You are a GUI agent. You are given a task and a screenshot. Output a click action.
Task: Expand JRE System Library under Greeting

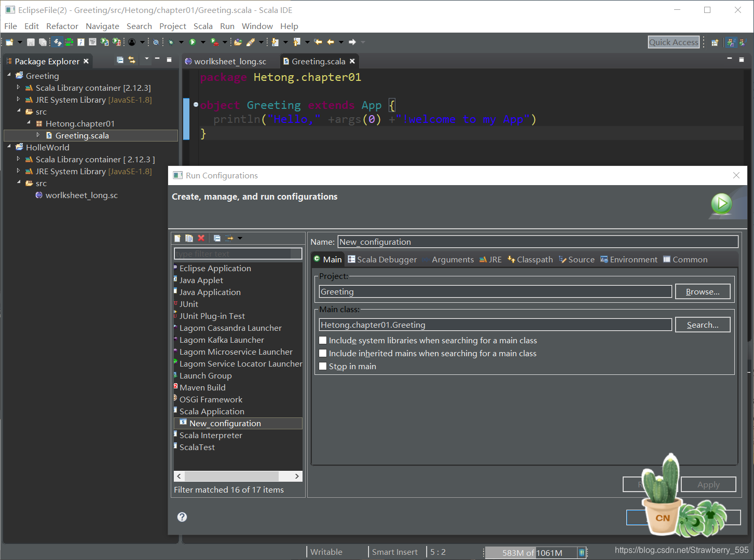[x=18, y=99]
